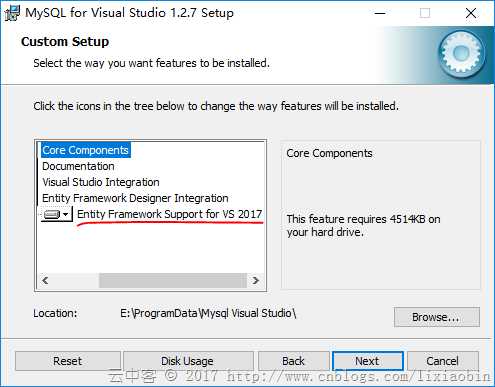This screenshot has height=387, width=495.
Task: Select Entity Framework Support for VS 2017
Action: [170, 214]
